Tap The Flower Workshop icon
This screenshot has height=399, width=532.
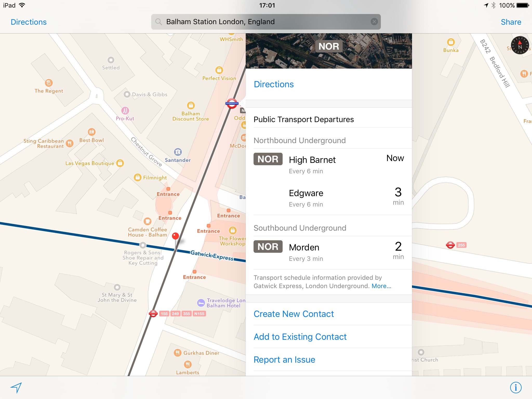coord(232,230)
